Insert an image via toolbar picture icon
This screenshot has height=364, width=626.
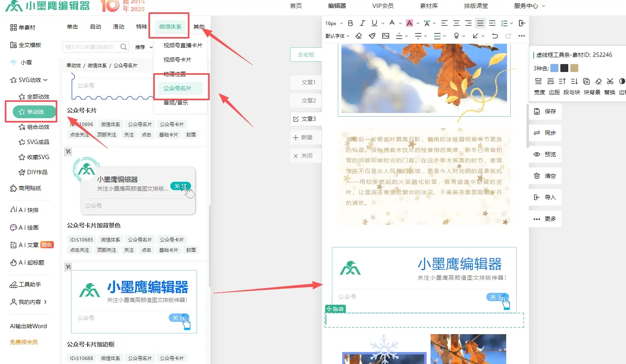386,36
